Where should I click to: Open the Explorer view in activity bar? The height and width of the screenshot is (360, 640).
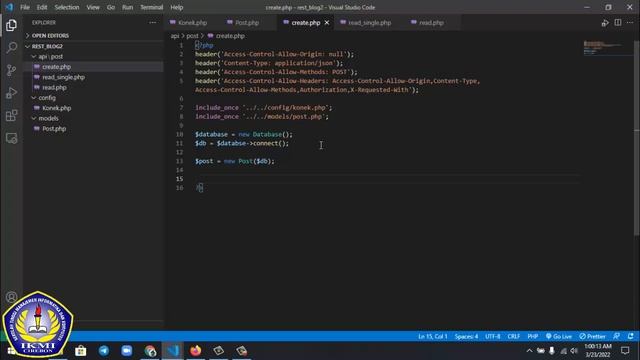pyautogui.click(x=11, y=25)
